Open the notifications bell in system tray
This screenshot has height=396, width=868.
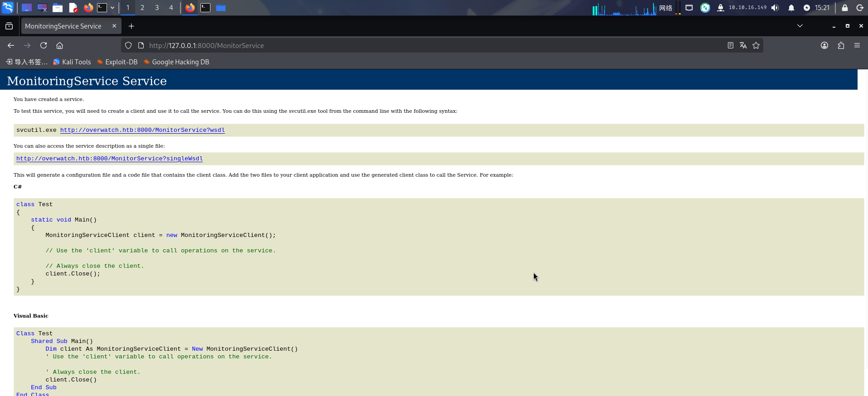[791, 8]
